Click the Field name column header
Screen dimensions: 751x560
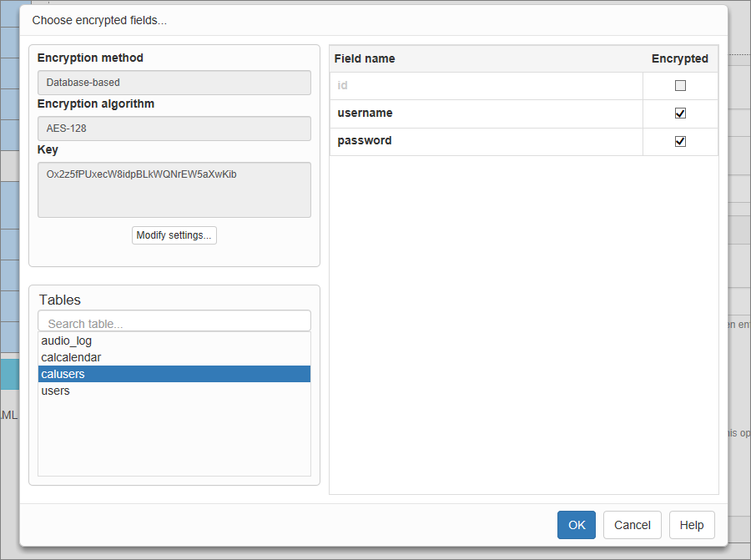(365, 58)
